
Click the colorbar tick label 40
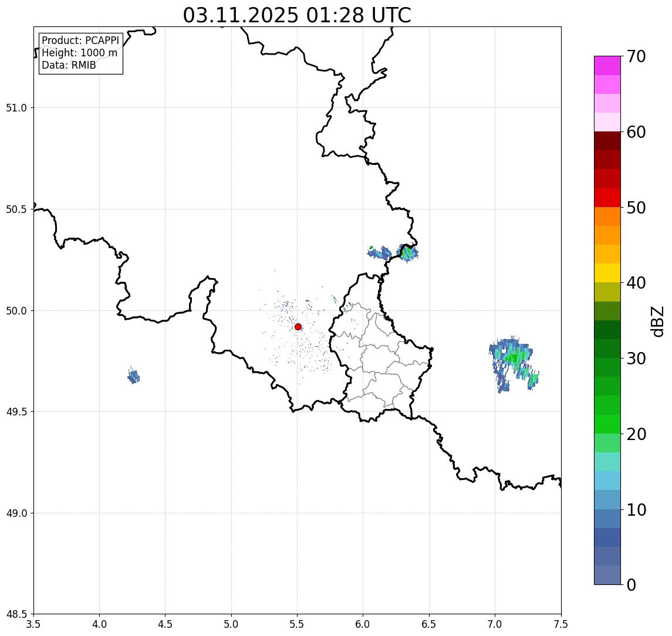[636, 283]
